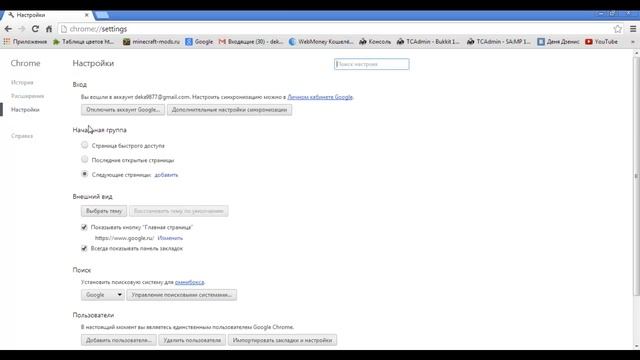Open the Входящие Gmail bookmark
The height and width of the screenshot is (360, 640).
click(x=251, y=42)
